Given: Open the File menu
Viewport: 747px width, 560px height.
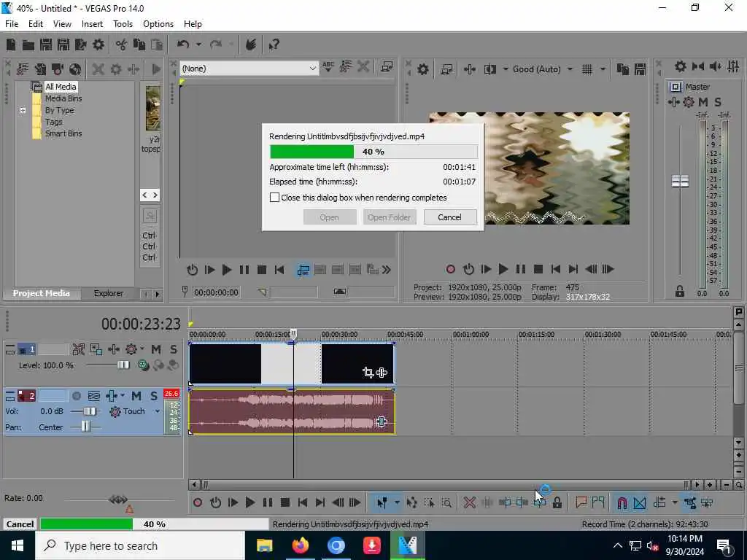Looking at the screenshot, I should 12,24.
